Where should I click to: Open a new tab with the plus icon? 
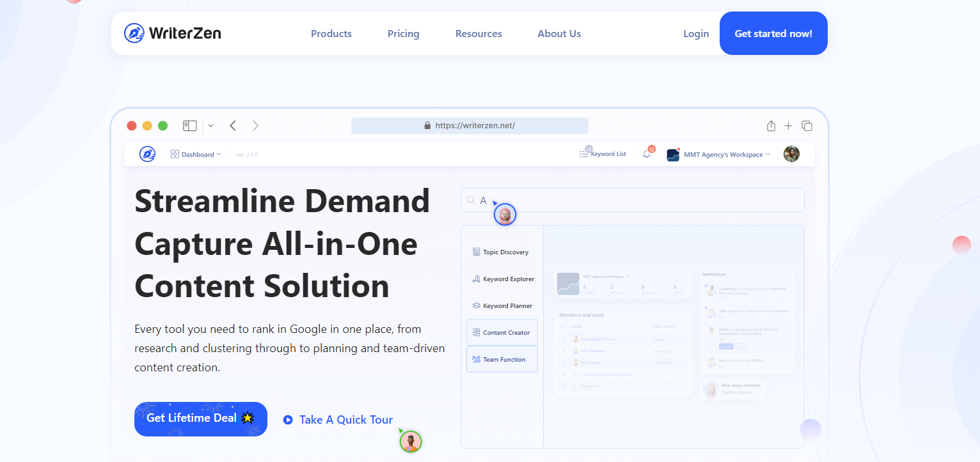tap(789, 126)
